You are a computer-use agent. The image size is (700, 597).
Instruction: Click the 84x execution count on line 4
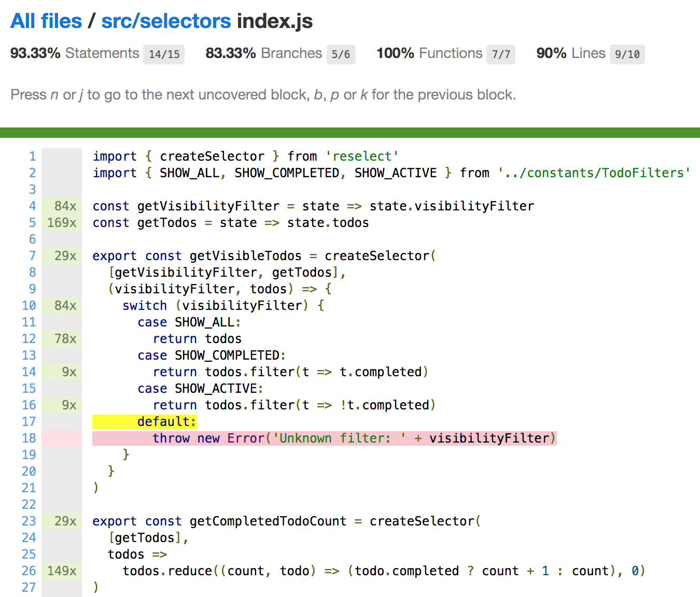pyautogui.click(x=64, y=206)
